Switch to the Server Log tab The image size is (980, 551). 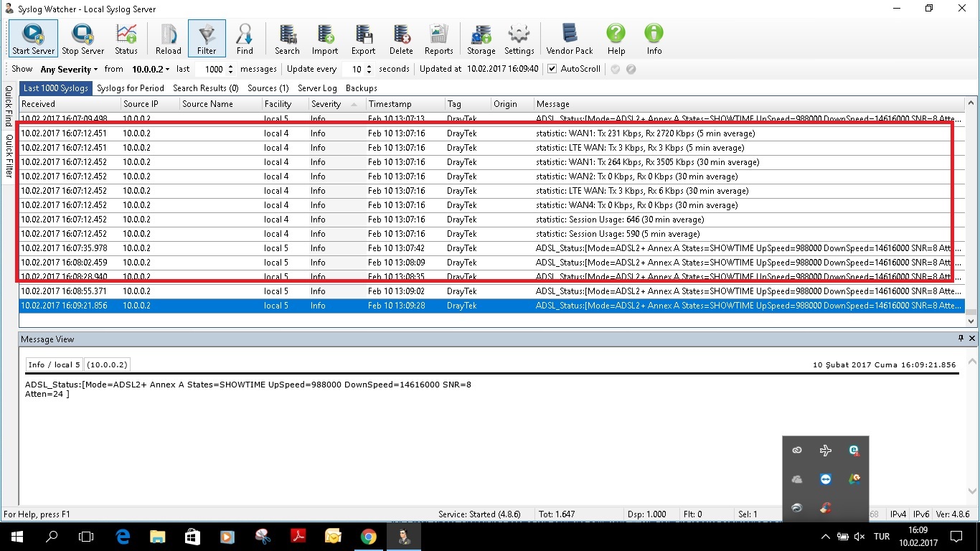[x=317, y=88]
